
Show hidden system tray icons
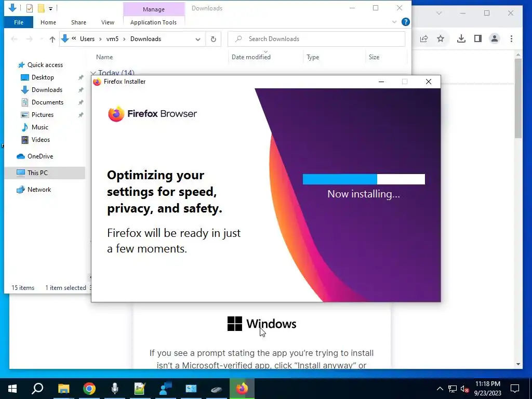tap(440, 389)
